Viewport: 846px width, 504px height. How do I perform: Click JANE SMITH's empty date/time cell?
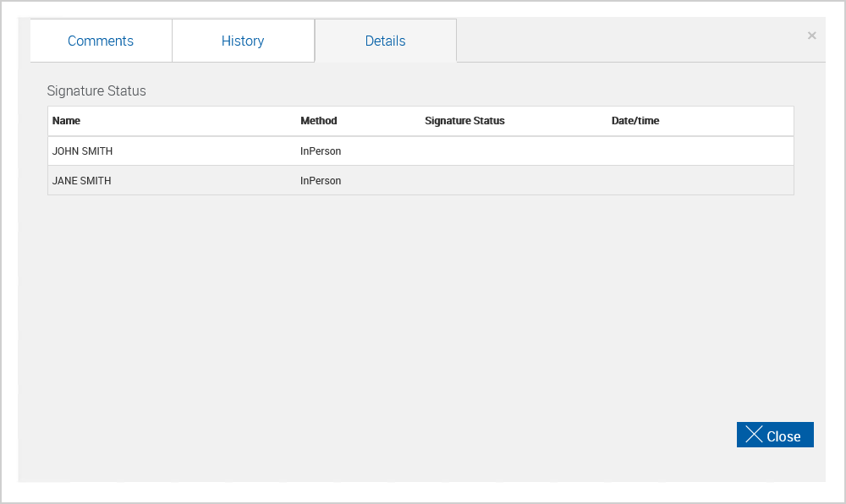tap(700, 181)
